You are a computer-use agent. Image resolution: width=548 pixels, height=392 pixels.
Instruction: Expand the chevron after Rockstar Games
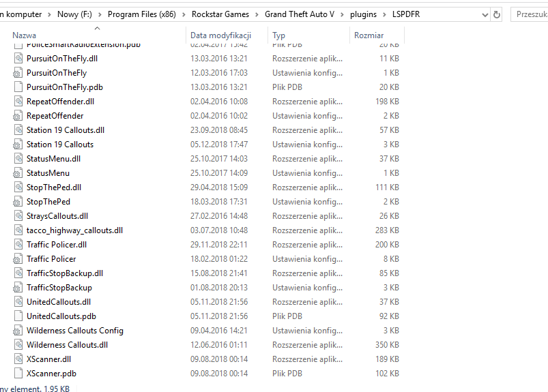[257, 15]
